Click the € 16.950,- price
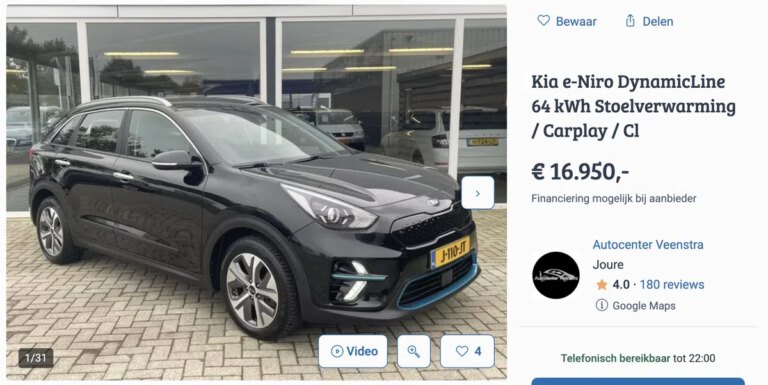This screenshot has width=768, height=385. [580, 171]
